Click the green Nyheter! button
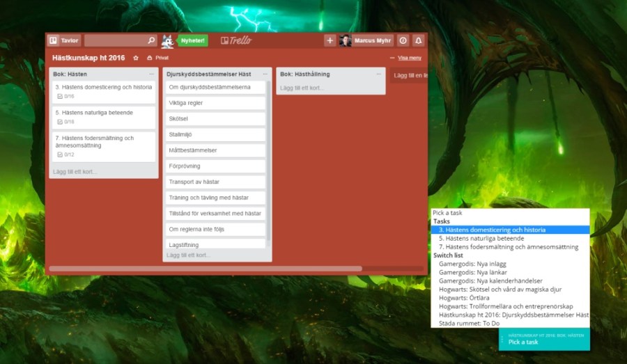This screenshot has height=364, width=627. (x=193, y=40)
